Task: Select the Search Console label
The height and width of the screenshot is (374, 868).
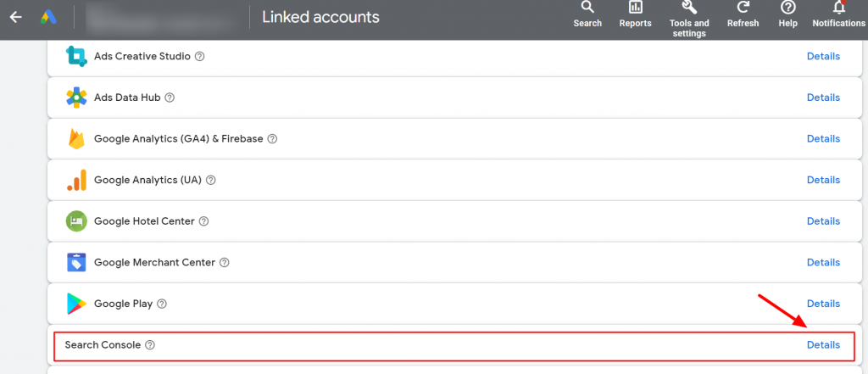Action: 103,344
